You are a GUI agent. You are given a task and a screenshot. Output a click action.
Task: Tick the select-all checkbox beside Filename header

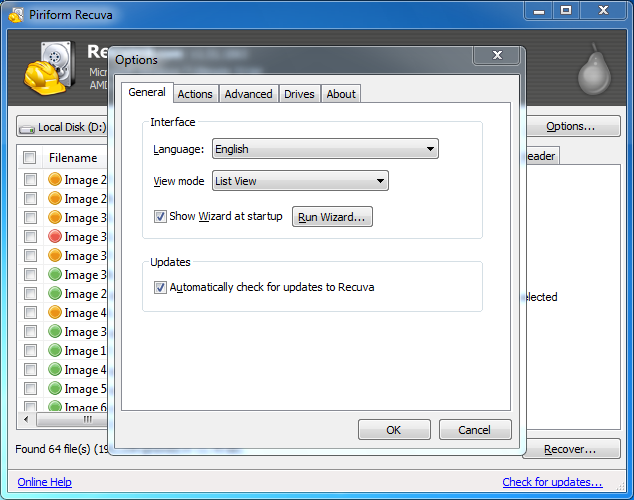click(x=30, y=157)
